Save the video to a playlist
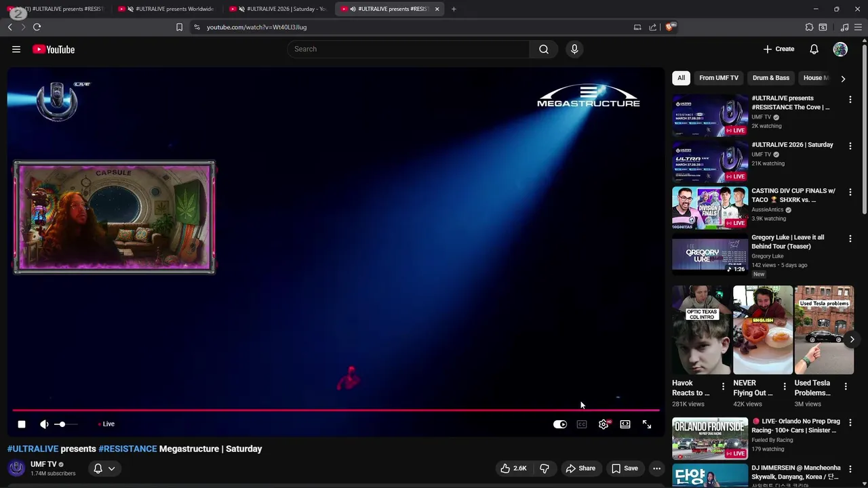The image size is (868, 488). coord(625,468)
